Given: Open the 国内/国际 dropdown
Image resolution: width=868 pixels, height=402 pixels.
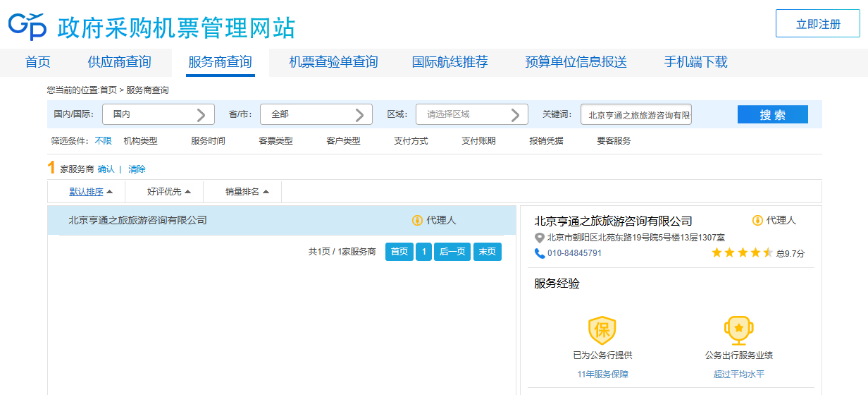Looking at the screenshot, I should (159, 114).
